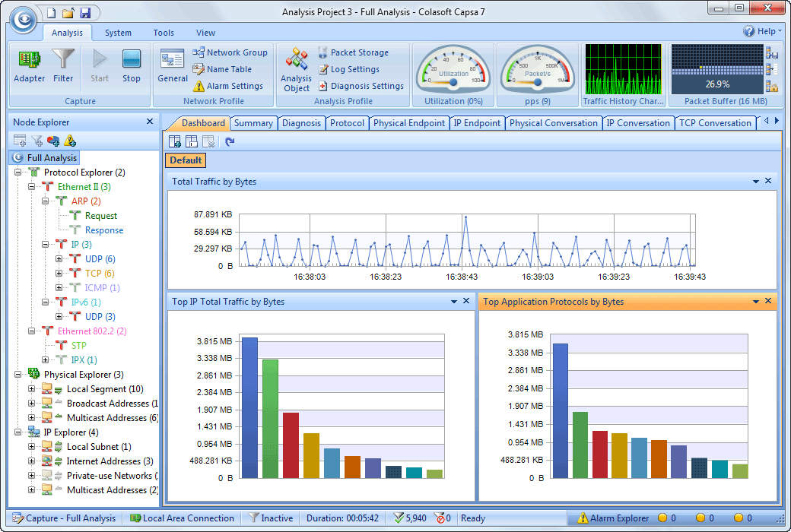Click the New document quick-access icon
The image size is (791, 532).
(x=52, y=13)
